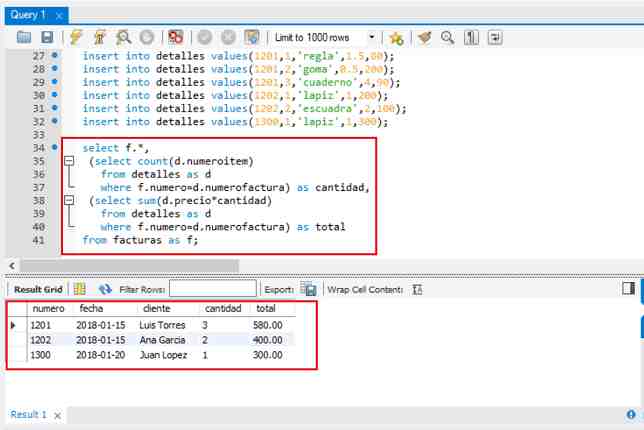The image size is (644, 430).
Task: Run Explain plan with magnifier-lightning icon
Action: (x=123, y=38)
